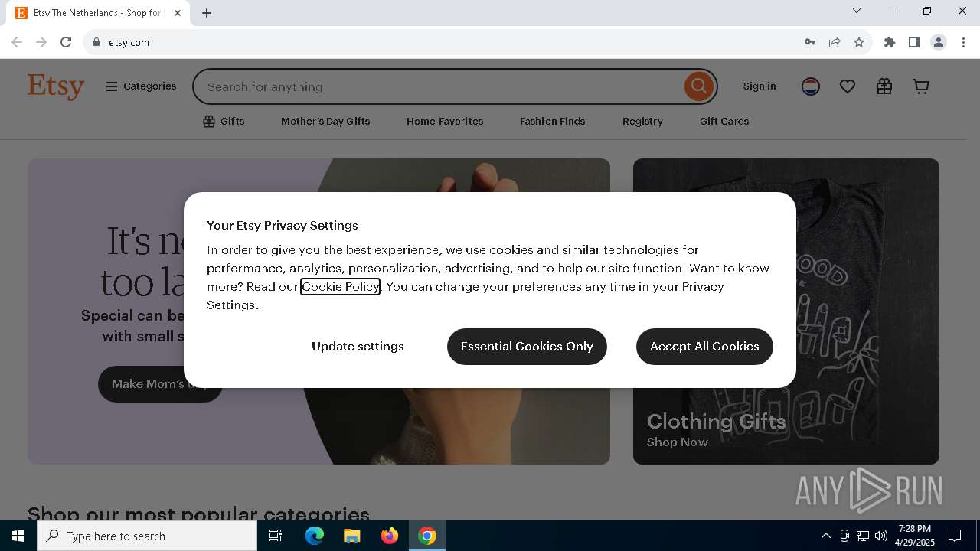The width and height of the screenshot is (980, 551).
Task: Open Gift Cards
Action: pyautogui.click(x=724, y=121)
